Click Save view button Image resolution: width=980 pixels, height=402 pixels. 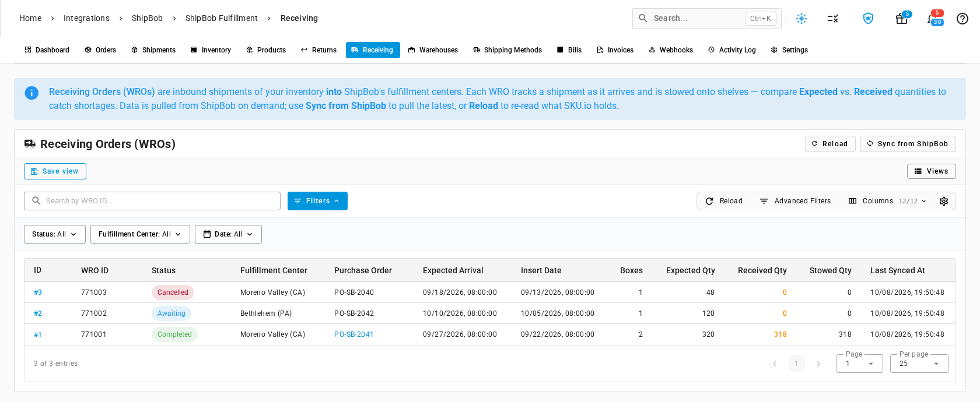55,171
